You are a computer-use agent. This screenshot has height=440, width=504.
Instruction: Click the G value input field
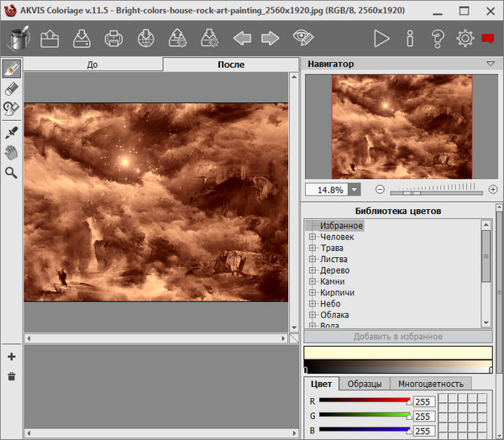(x=423, y=416)
